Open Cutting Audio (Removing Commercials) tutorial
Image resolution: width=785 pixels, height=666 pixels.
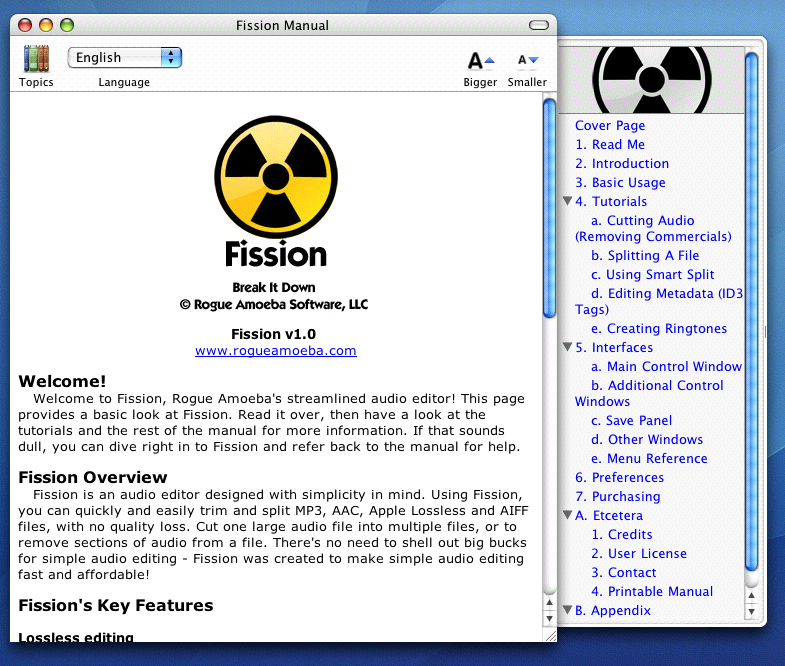click(x=653, y=228)
